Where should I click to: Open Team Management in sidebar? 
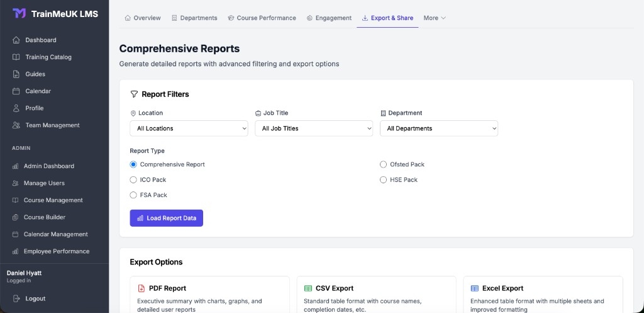(x=54, y=125)
